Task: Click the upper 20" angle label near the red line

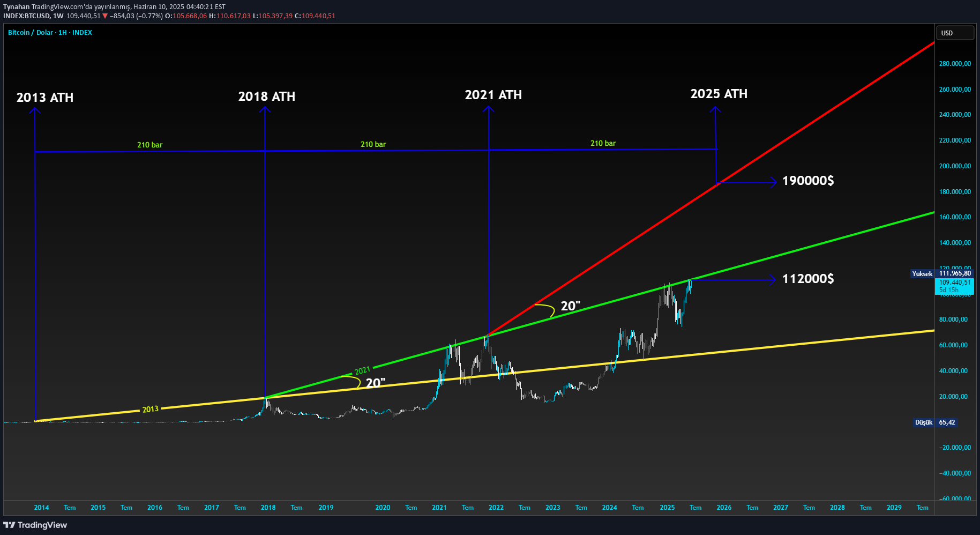Action: (x=571, y=306)
